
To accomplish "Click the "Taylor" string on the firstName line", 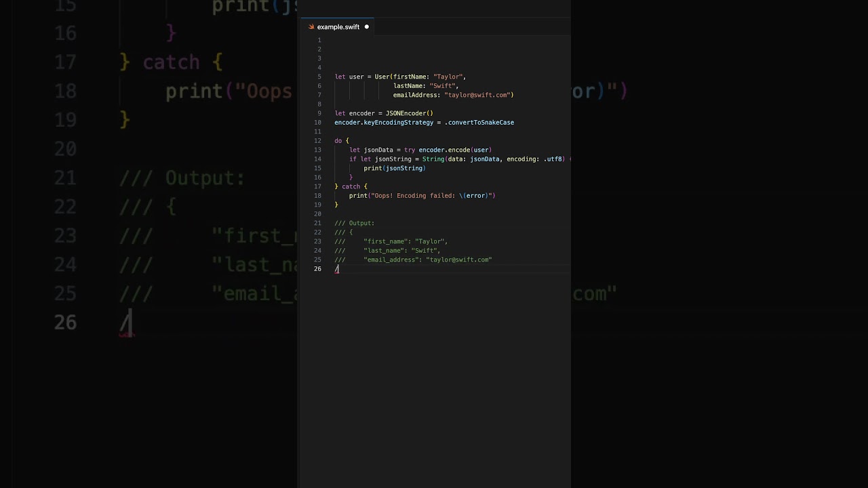I will click(448, 77).
